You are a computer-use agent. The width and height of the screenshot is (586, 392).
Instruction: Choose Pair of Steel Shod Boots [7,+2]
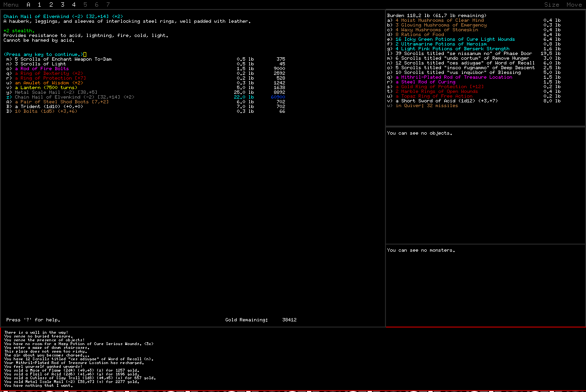coord(146,102)
